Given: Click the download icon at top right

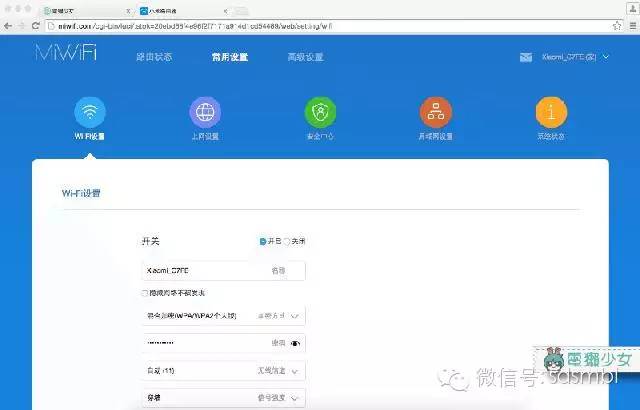Looking at the screenshot, I should [x=633, y=8].
